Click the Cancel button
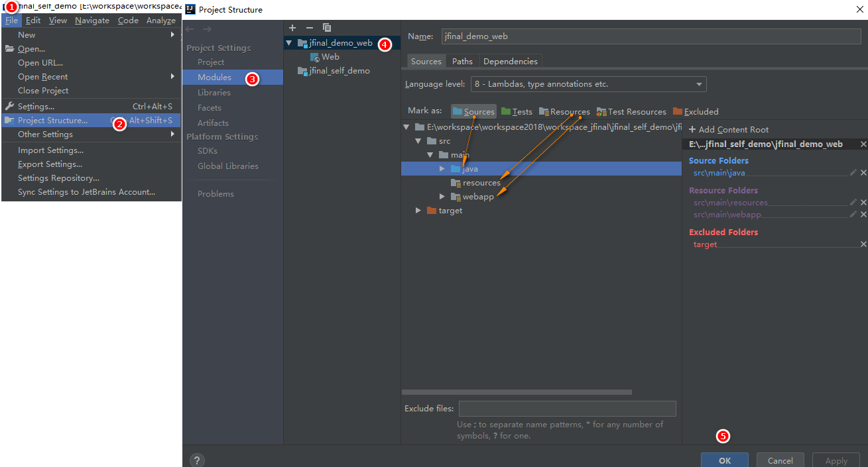The width and height of the screenshot is (868, 467). 780,461
